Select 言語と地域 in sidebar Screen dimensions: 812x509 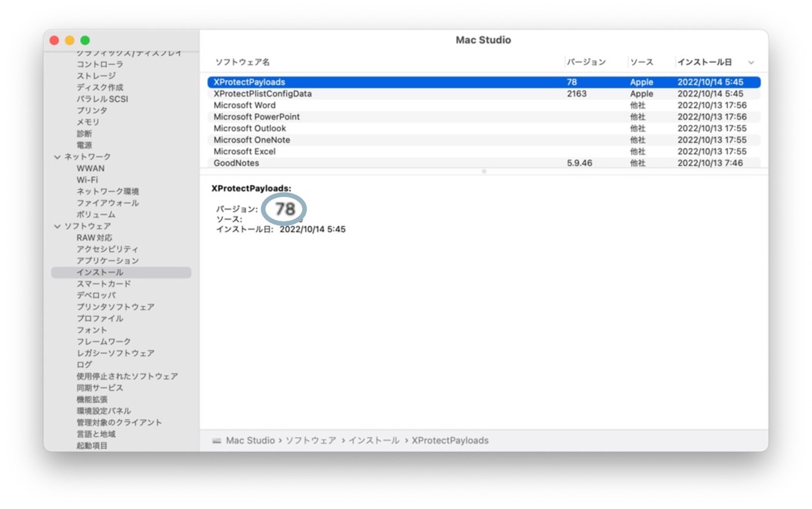click(x=96, y=434)
